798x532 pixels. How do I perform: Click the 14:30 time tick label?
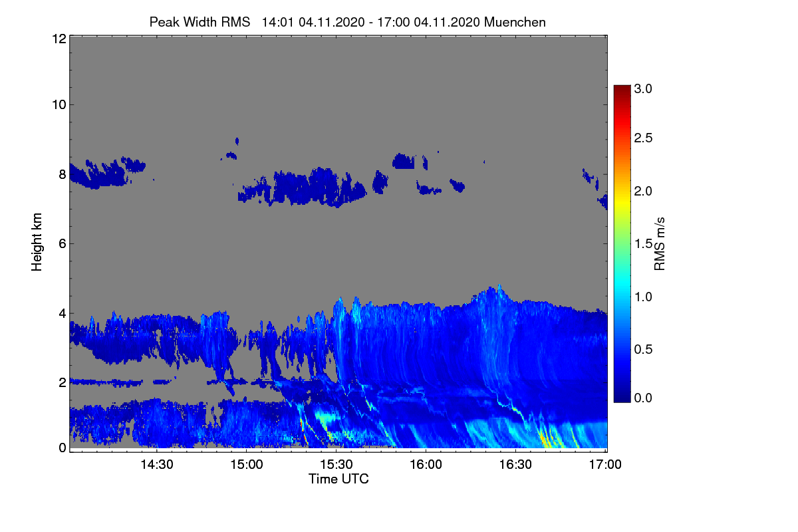tap(157, 465)
